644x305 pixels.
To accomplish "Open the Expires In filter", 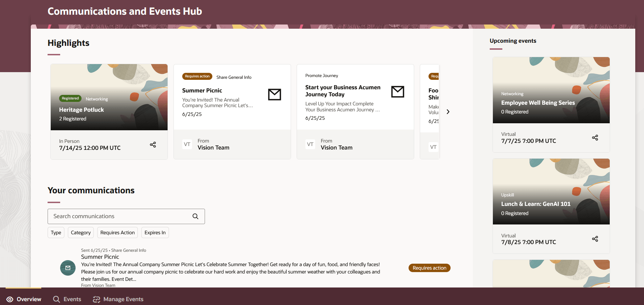I will 155,233.
